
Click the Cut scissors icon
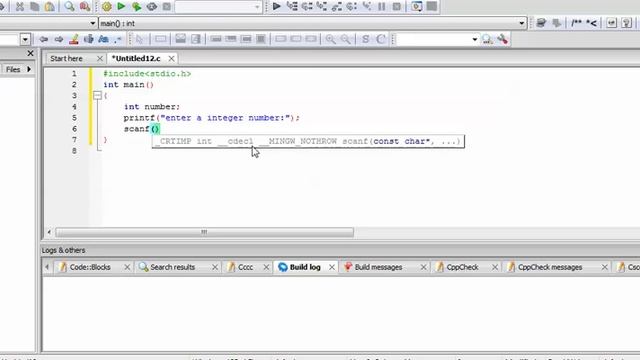pyautogui.click(x=20, y=7)
